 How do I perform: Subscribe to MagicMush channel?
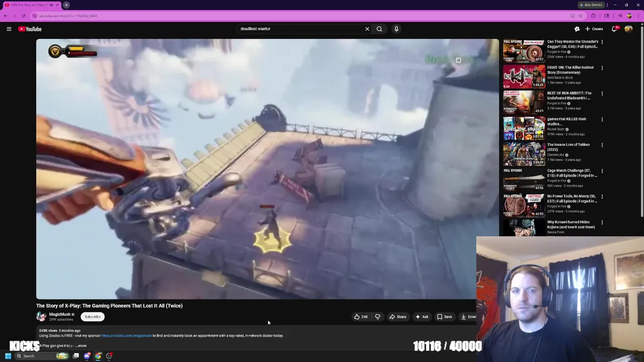click(x=93, y=317)
